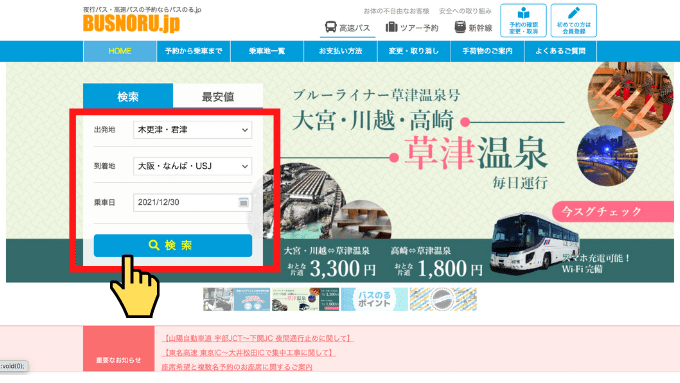This screenshot has height=383, width=680.
Task: Click the 初めての方は会員登録 button
Action: 574,20
